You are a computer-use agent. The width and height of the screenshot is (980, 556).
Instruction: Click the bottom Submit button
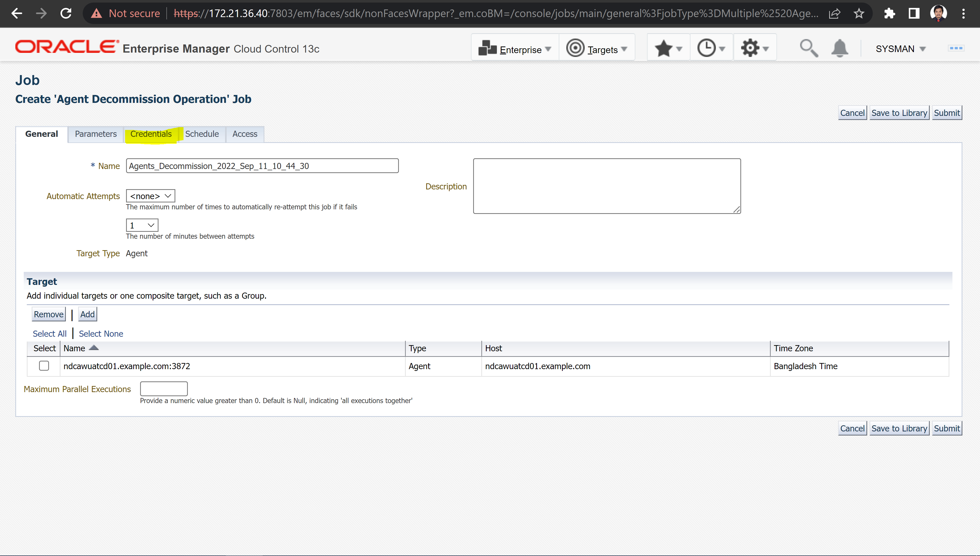947,428
